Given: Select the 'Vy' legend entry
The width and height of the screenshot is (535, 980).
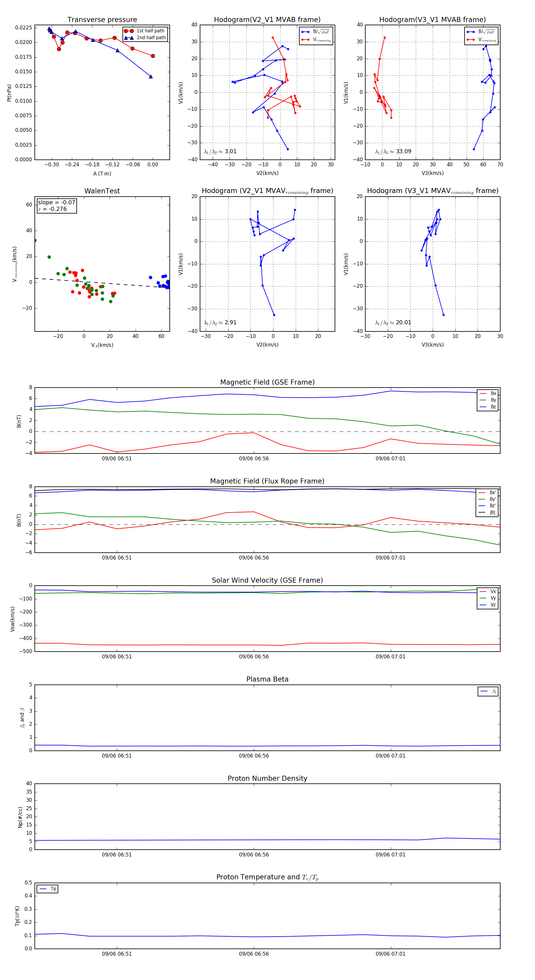Looking at the screenshot, I should pos(488,598).
